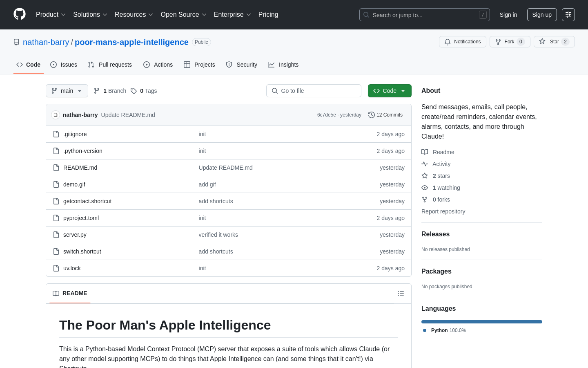Click the Search or jump to field
The width and height of the screenshot is (588, 368).
point(425,15)
